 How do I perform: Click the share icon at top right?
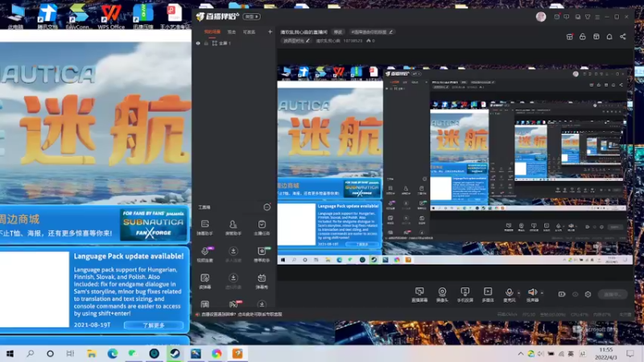[622, 37]
